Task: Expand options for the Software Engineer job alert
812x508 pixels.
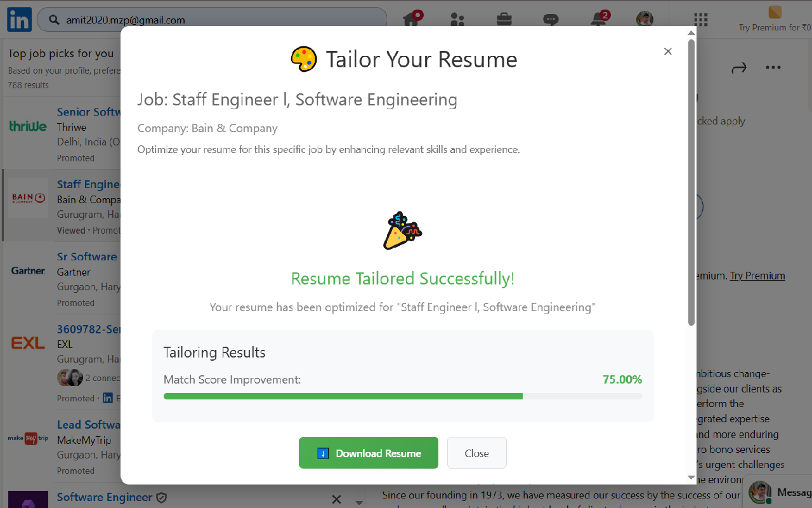Action: (x=359, y=502)
